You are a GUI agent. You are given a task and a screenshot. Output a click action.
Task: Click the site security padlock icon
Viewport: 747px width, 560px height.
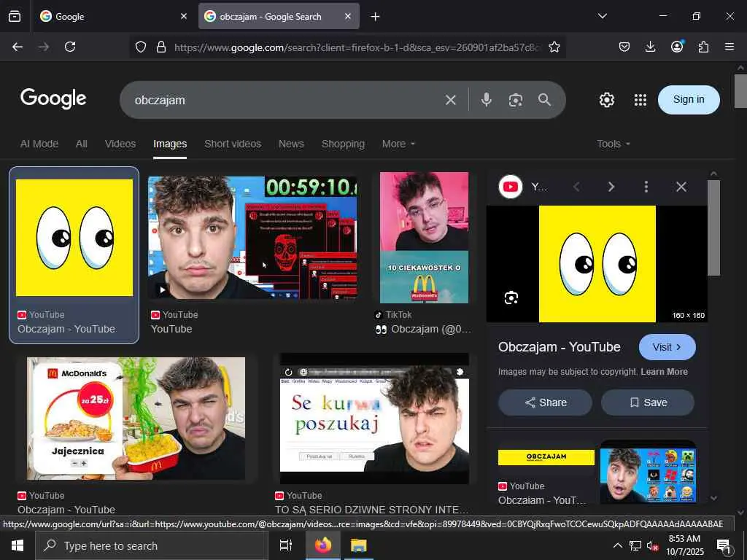(161, 47)
